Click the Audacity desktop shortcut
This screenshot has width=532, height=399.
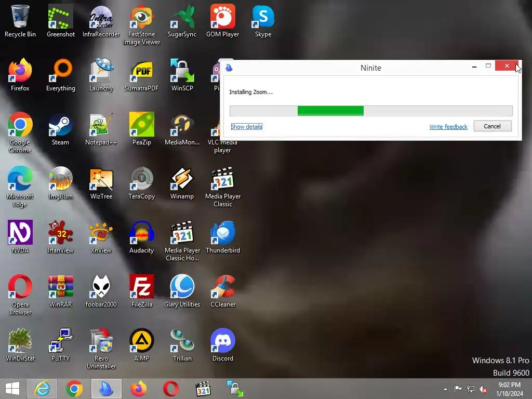click(x=141, y=237)
